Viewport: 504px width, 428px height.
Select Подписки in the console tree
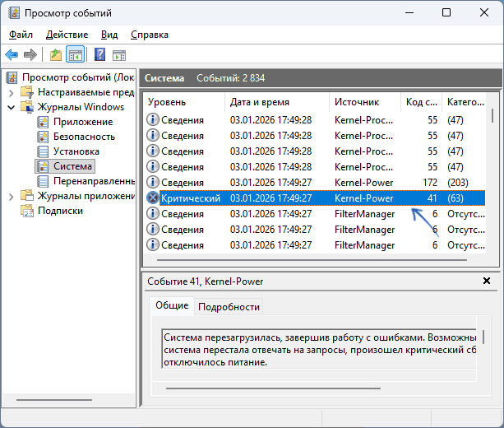pos(59,211)
